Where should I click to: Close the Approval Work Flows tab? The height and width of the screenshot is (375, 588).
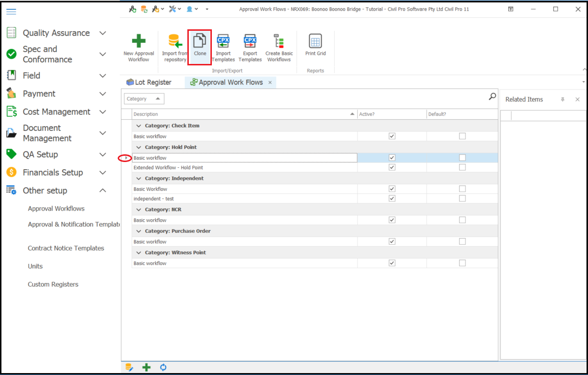coord(270,83)
